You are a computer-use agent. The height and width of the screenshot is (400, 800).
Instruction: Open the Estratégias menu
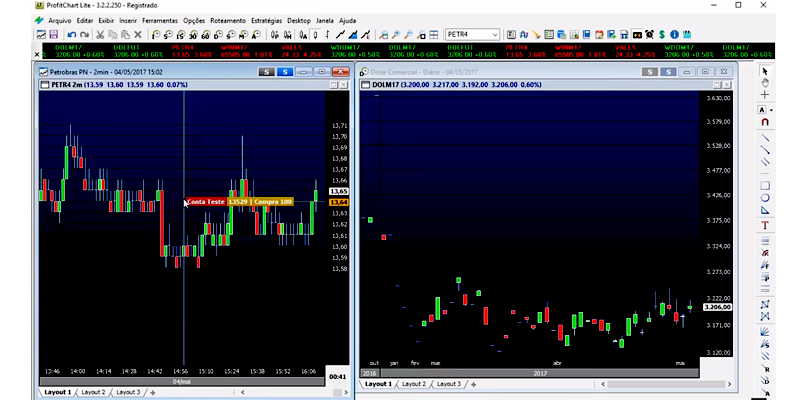click(266, 21)
